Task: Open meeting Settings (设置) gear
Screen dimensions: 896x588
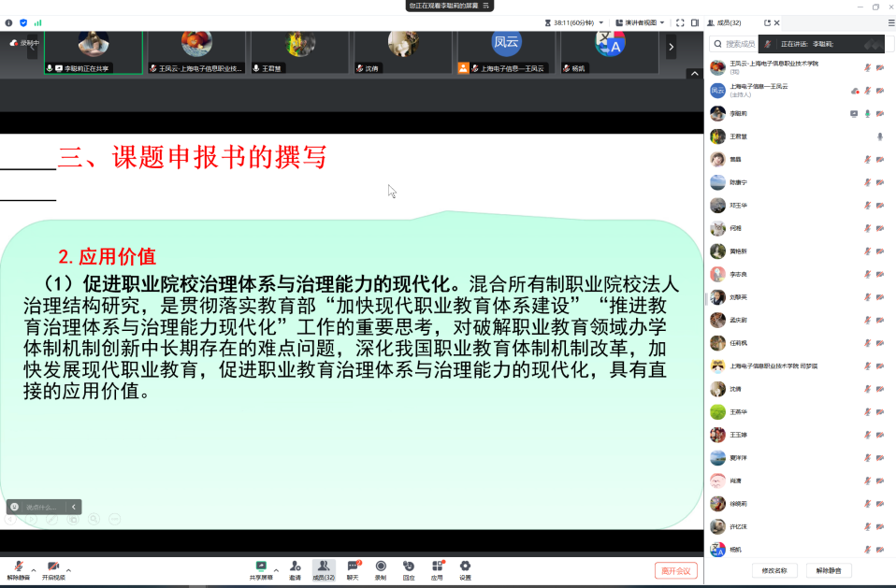Action: pos(465,566)
